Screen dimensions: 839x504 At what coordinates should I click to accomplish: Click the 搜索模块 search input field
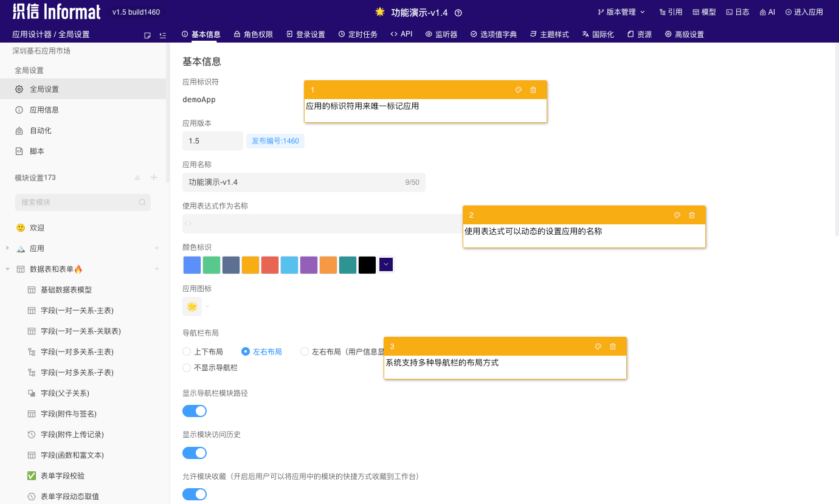[x=83, y=201]
